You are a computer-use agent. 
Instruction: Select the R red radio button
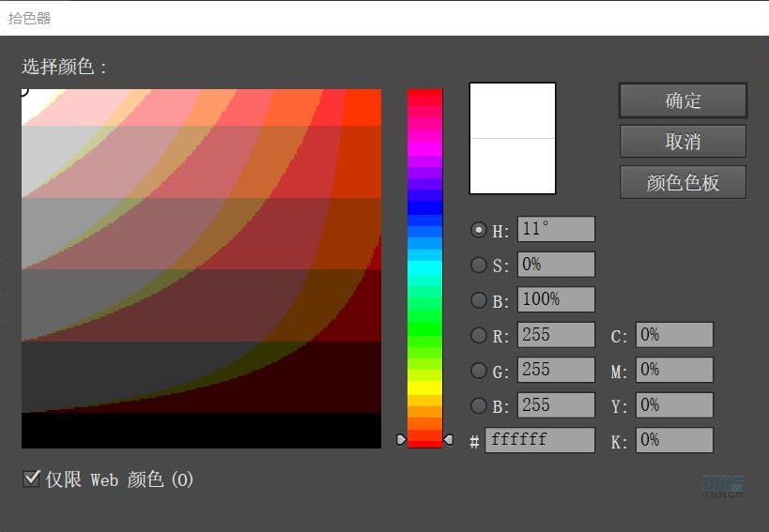(x=479, y=335)
